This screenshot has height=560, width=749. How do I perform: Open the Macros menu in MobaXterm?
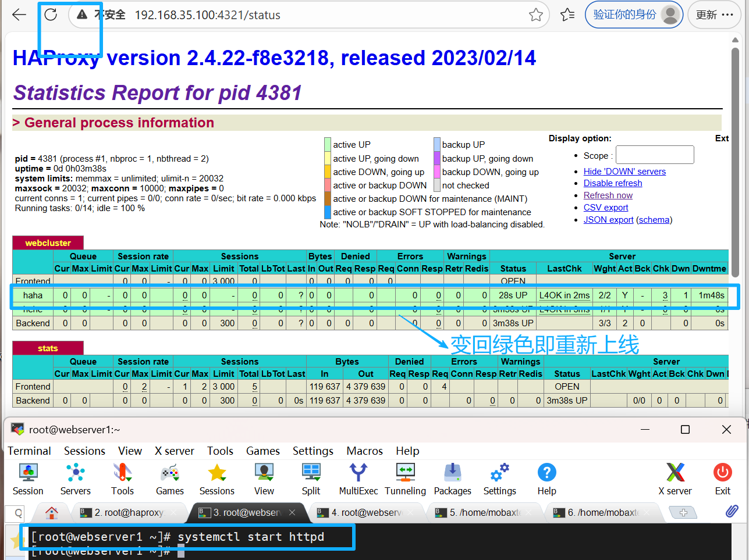(x=365, y=451)
